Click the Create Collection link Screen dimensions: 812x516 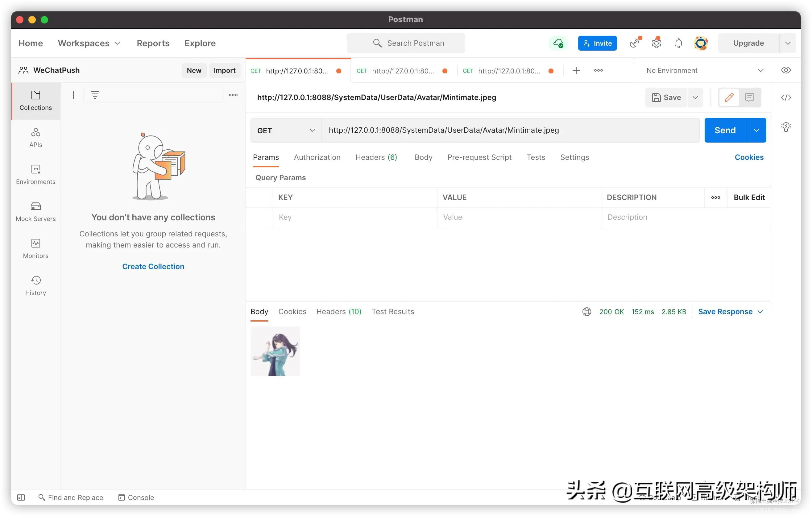(153, 266)
